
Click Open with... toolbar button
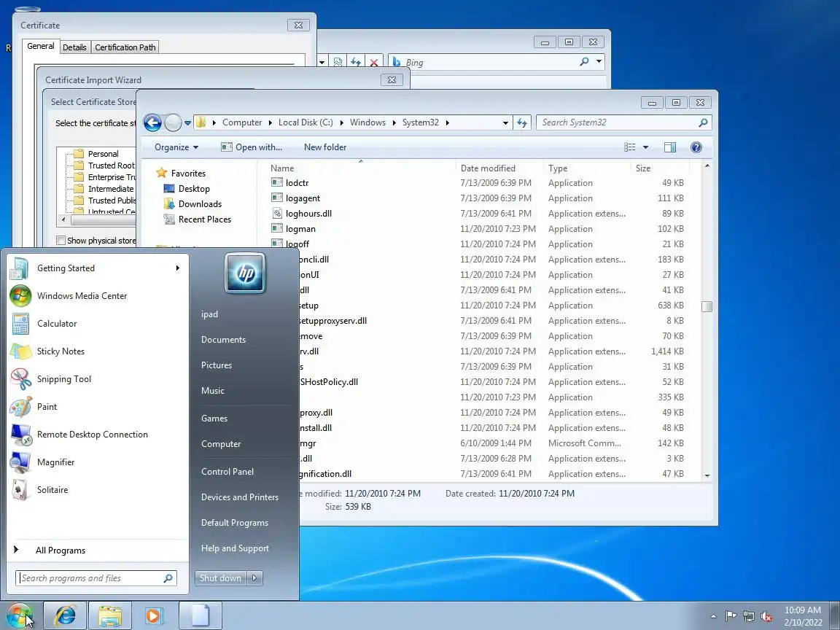(x=252, y=147)
